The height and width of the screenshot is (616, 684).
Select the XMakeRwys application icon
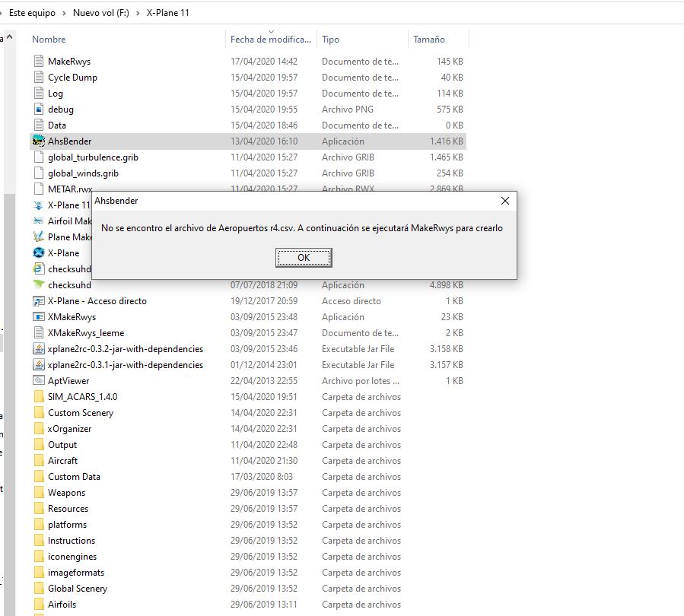pos(39,317)
